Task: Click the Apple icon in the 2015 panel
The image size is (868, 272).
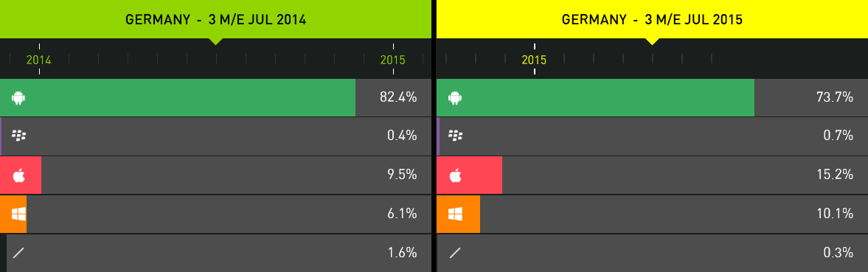Action: coord(455,175)
